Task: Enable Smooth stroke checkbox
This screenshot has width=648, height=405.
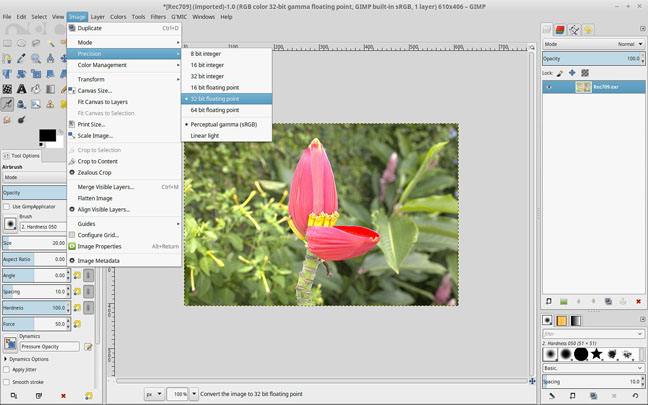Action: (6, 382)
